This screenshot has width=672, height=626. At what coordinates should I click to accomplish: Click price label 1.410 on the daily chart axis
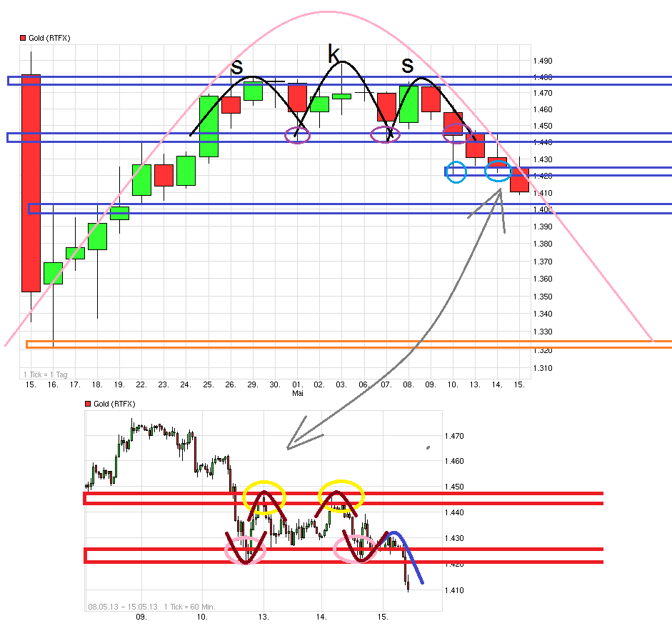(543, 193)
